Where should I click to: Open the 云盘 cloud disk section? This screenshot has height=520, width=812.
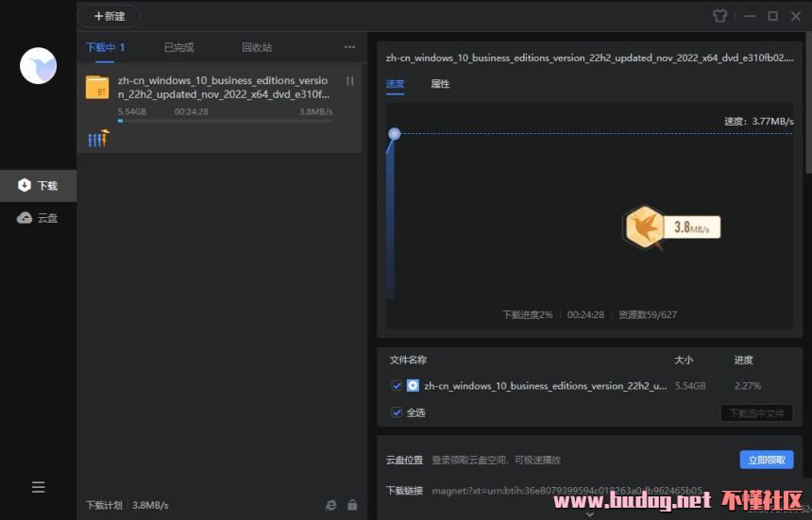click(39, 218)
